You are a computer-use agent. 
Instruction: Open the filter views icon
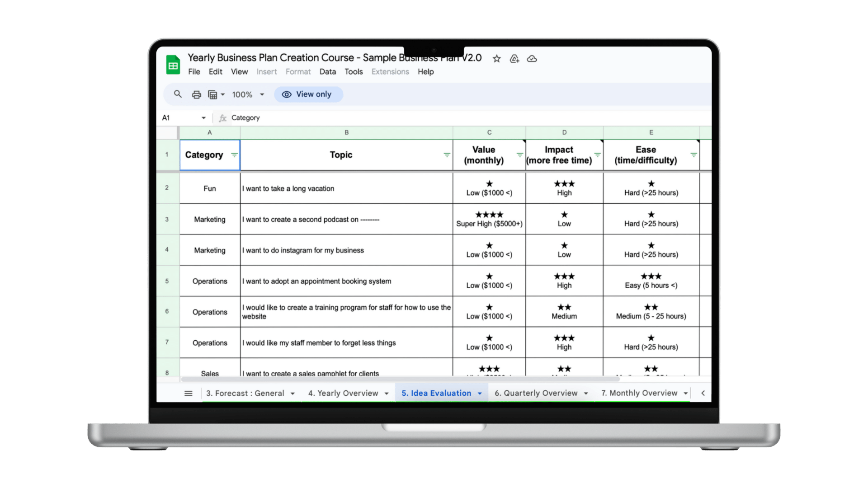[212, 94]
